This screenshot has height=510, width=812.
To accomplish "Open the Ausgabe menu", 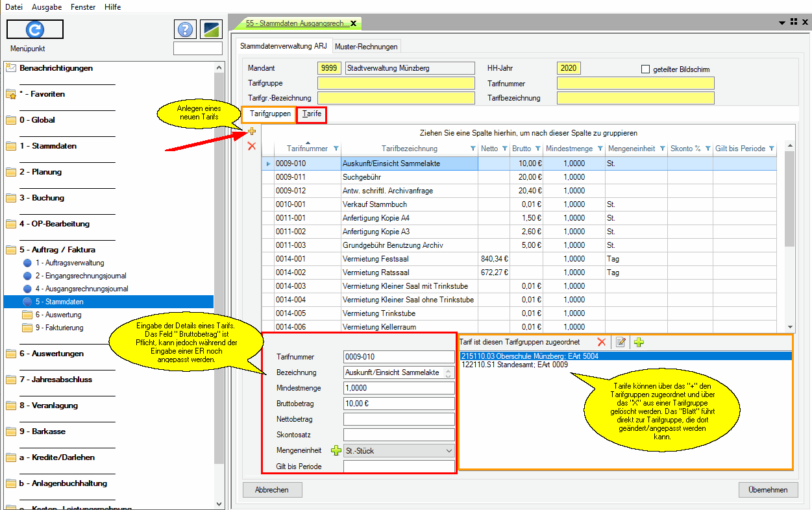I will tap(47, 7).
